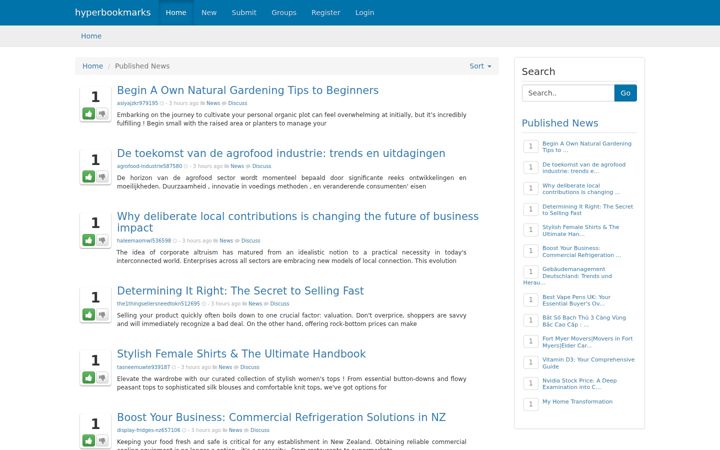This screenshot has height=450, width=720.
Task: Click Home link in gray sub-header
Action: [91, 36]
